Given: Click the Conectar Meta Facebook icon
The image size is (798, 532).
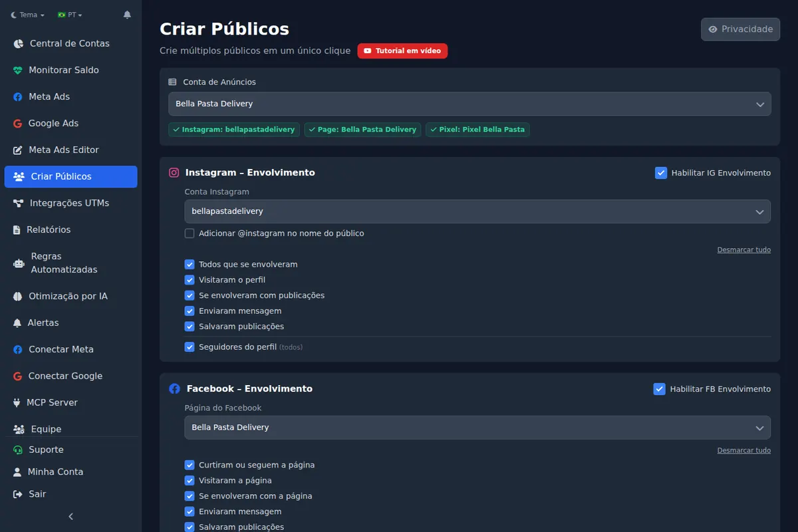Looking at the screenshot, I should tap(18, 349).
